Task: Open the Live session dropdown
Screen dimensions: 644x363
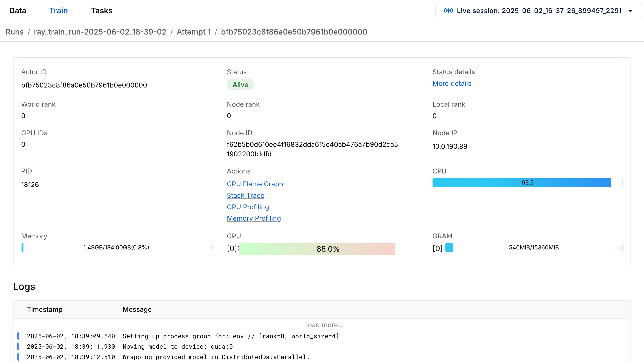Action: coord(538,11)
